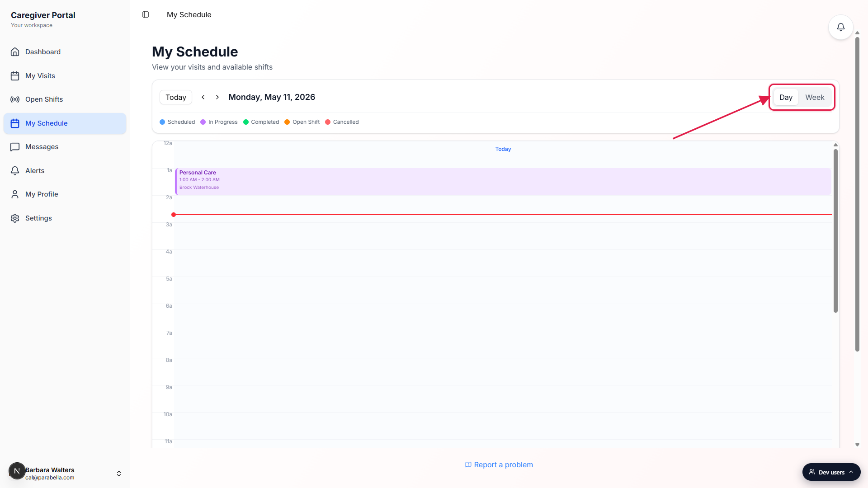Click the Monday, May 11, 2026 date heading
868x488 pixels.
(x=272, y=97)
